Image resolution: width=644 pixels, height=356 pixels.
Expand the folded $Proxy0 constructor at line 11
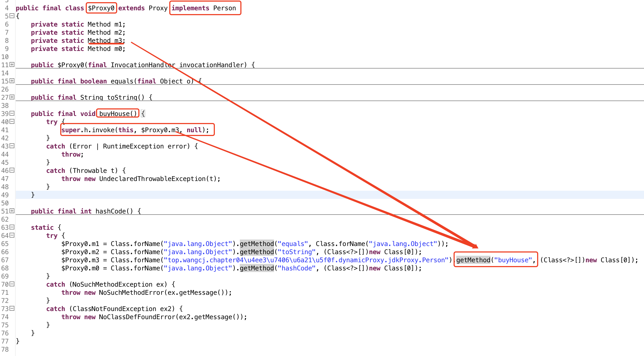(x=12, y=64)
